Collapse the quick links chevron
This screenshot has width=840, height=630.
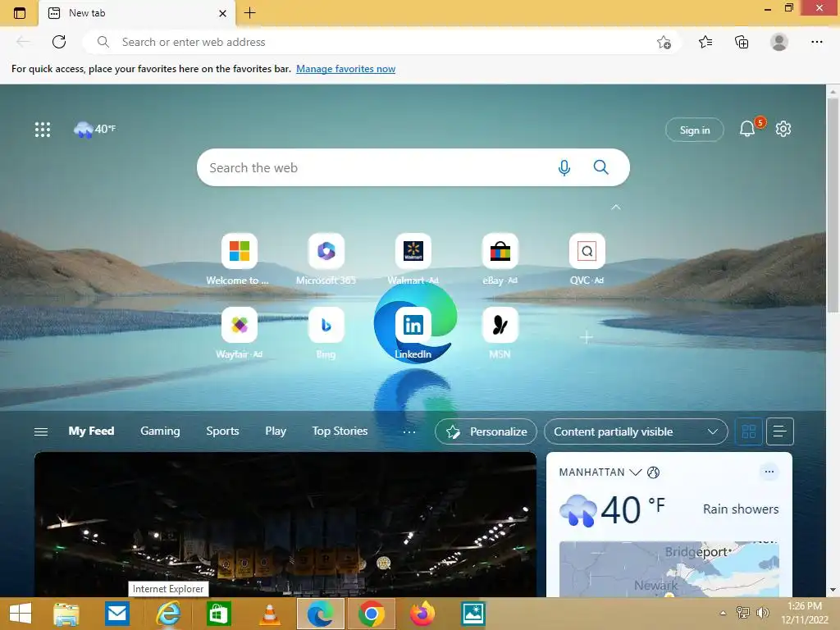616,207
